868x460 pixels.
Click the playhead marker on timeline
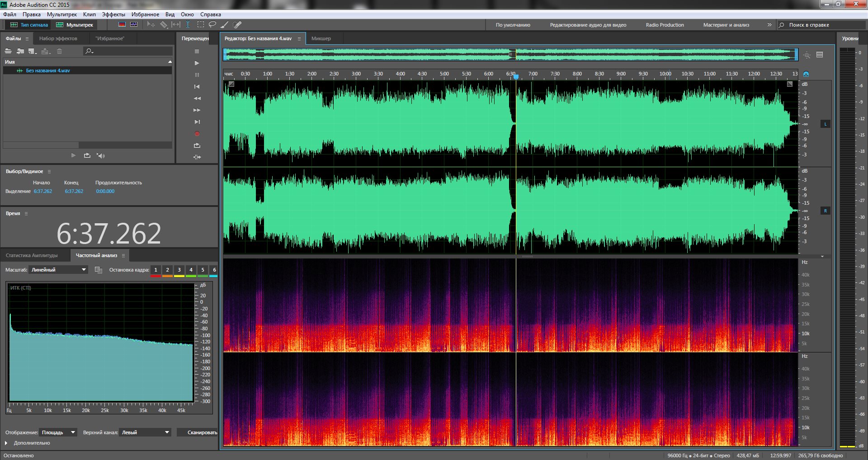click(516, 77)
